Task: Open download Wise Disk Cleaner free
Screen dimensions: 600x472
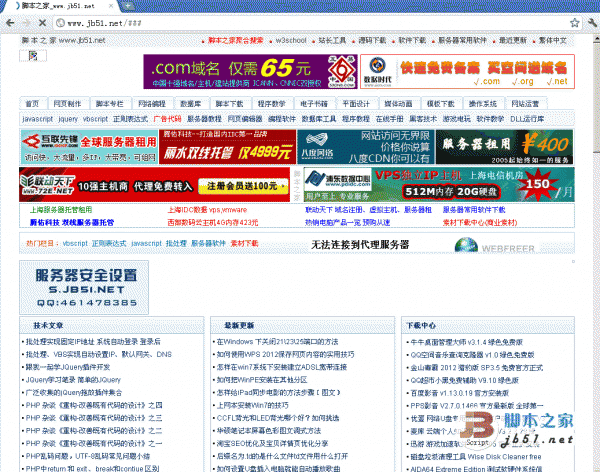Action: pyautogui.click(x=476, y=457)
